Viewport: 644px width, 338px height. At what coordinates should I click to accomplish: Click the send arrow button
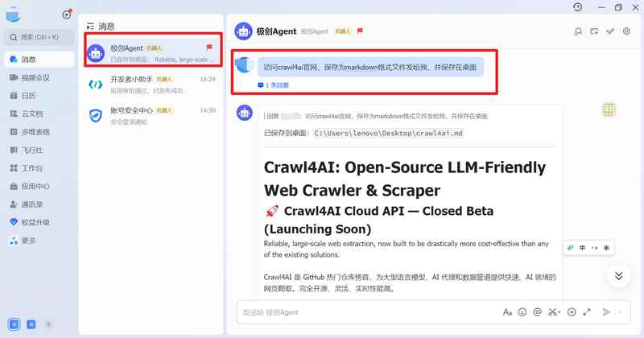[606, 312]
